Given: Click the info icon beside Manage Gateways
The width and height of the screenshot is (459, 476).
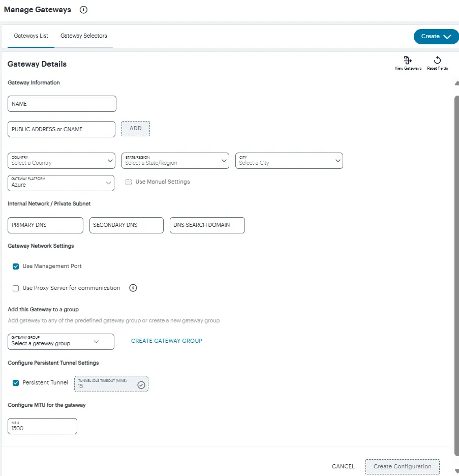Looking at the screenshot, I should [x=83, y=10].
